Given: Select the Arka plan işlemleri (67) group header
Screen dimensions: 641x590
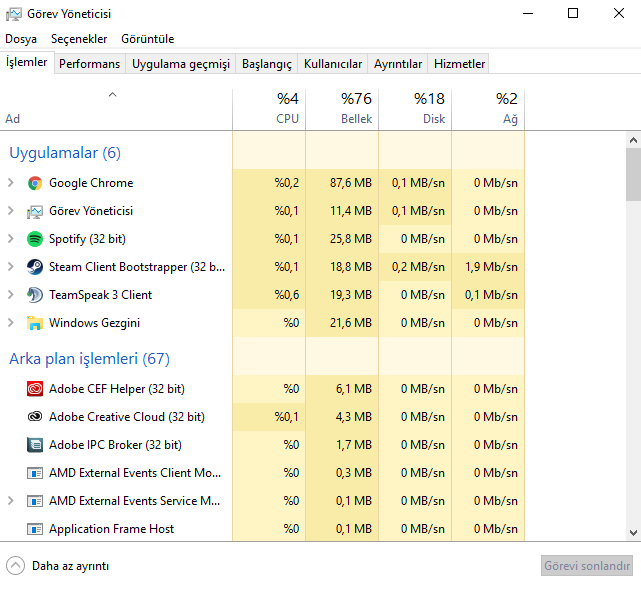Looking at the screenshot, I should 90,359.
